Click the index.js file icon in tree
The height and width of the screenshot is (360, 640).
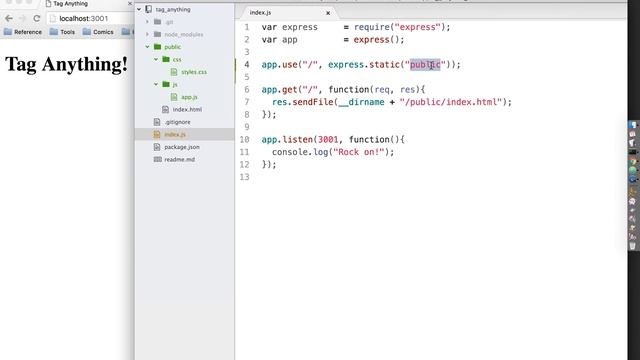click(x=157, y=134)
